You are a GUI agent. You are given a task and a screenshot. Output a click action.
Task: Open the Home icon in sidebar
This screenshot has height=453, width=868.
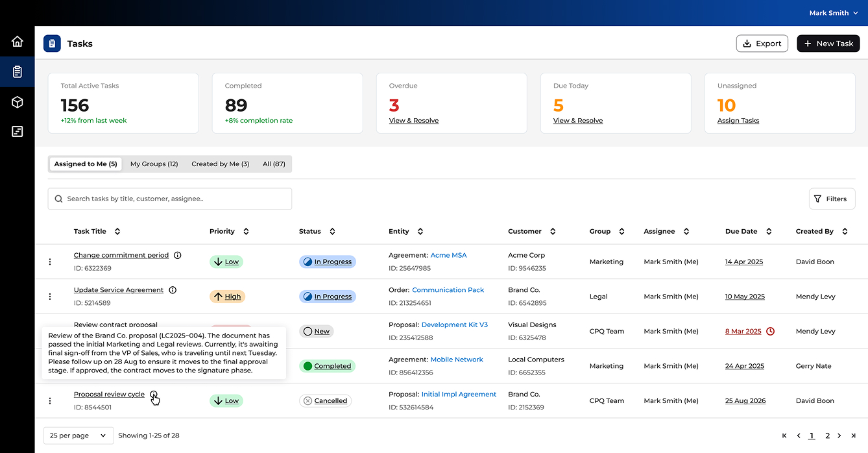click(x=18, y=42)
